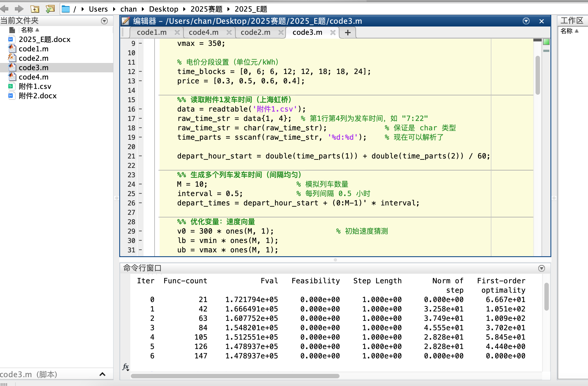Select 附件2.docx in file list
The width and height of the screenshot is (588, 386).
coord(38,96)
